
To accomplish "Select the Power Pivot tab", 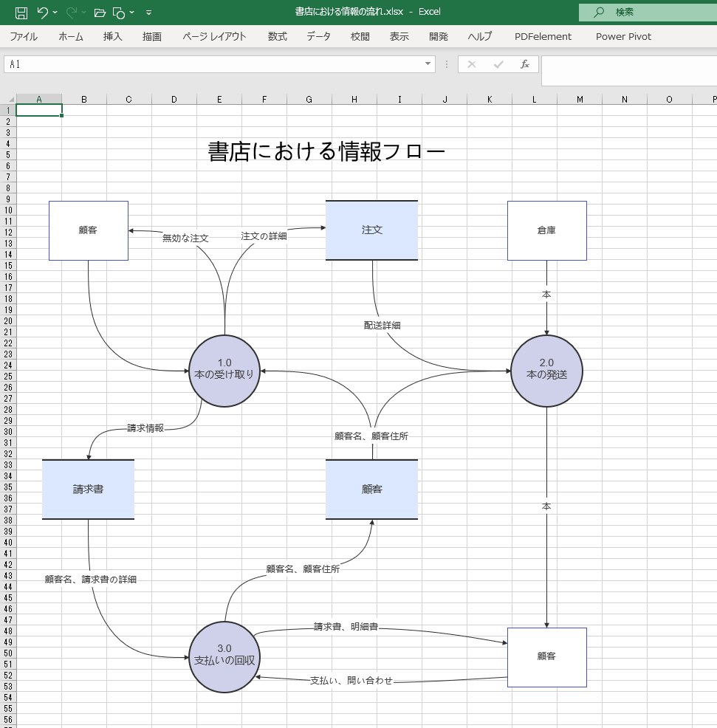I will [623, 37].
